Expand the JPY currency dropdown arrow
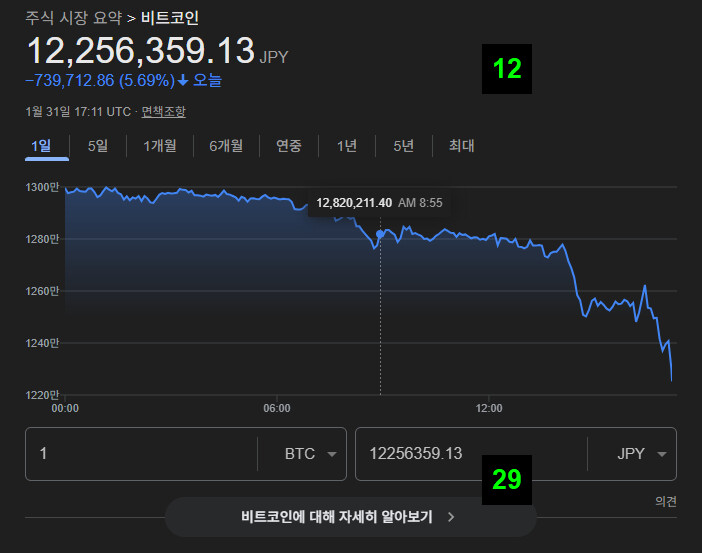Viewport: 702px width, 553px height. pos(662,454)
